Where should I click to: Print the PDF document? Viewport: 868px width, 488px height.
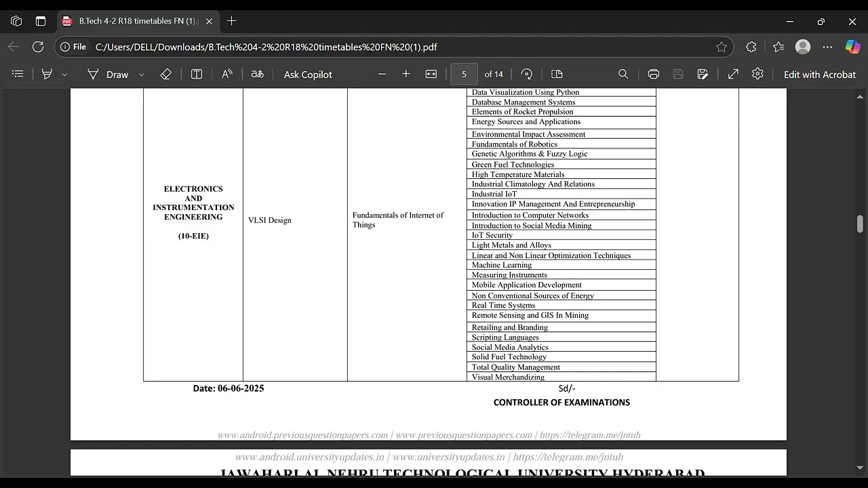[x=654, y=74]
